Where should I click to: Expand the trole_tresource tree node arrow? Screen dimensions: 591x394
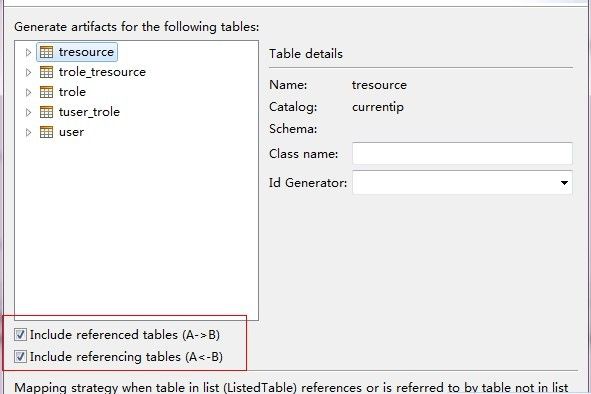pyautogui.click(x=28, y=72)
